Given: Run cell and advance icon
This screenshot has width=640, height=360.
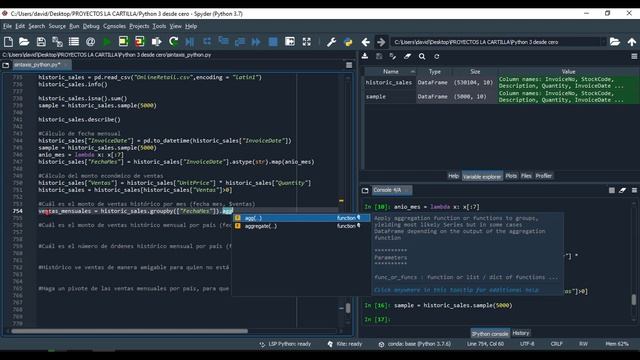Looking at the screenshot, I should (x=140, y=42).
